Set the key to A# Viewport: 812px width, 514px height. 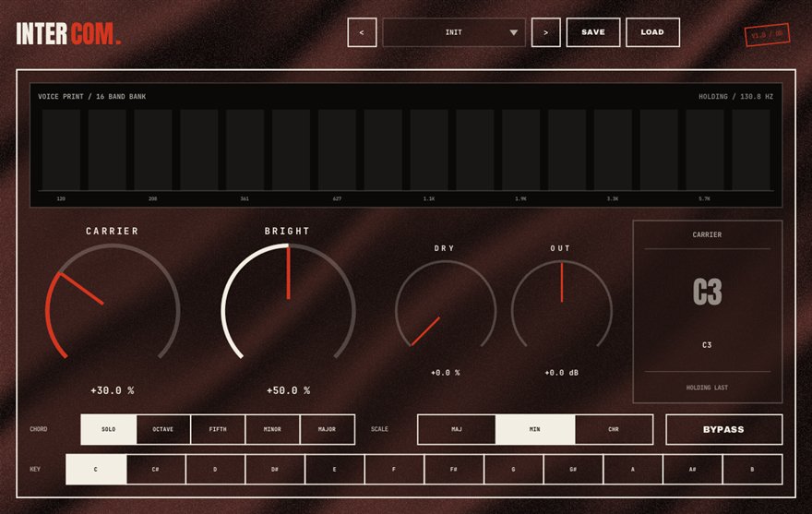click(692, 470)
